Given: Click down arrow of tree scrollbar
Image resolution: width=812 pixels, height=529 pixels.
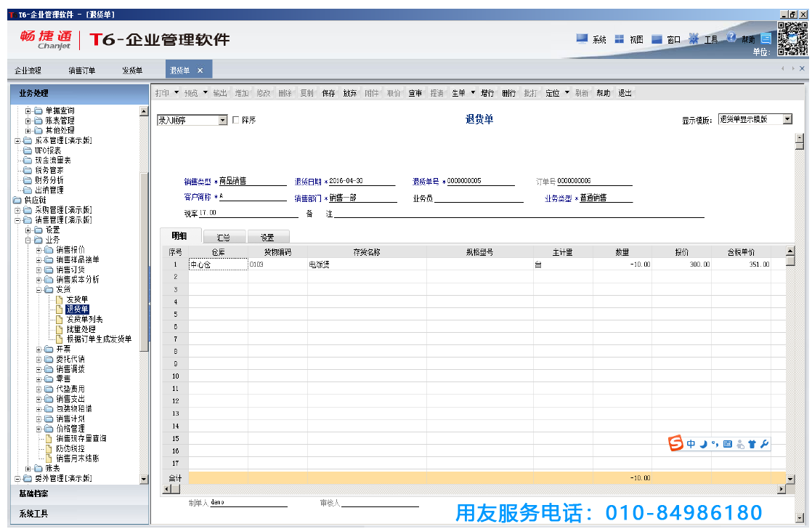Looking at the screenshot, I should [144, 480].
